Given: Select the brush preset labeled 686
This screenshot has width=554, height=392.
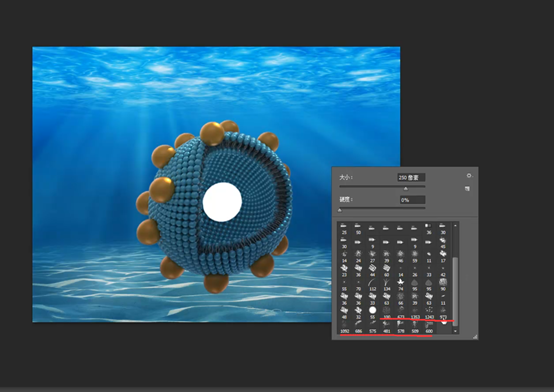Looking at the screenshot, I should click(358, 327).
